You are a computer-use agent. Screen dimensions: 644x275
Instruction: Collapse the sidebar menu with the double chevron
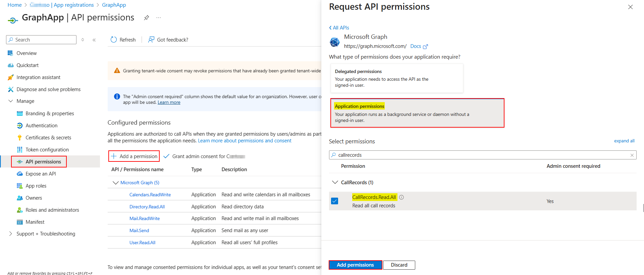pyautogui.click(x=94, y=40)
